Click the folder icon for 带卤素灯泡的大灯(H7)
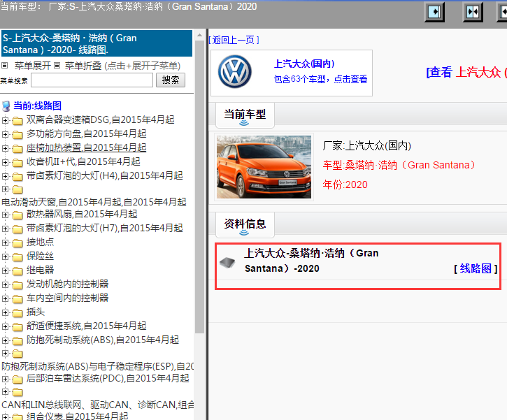This screenshot has height=420, width=507. pyautogui.click(x=17, y=229)
